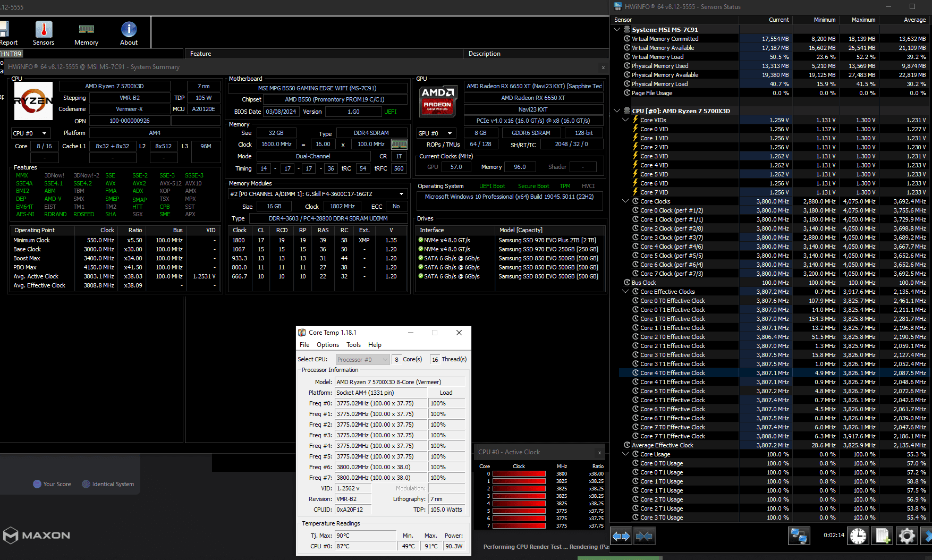The height and width of the screenshot is (560, 932).
Task: Click the icon beside Virtual Memory Committed
Action: coord(627,39)
